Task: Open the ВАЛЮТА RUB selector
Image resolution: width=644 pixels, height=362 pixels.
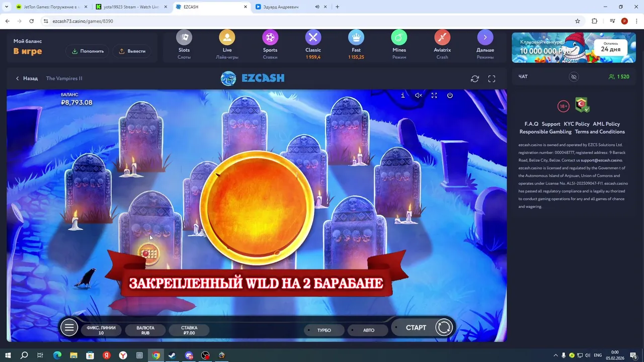Action: pos(145,330)
